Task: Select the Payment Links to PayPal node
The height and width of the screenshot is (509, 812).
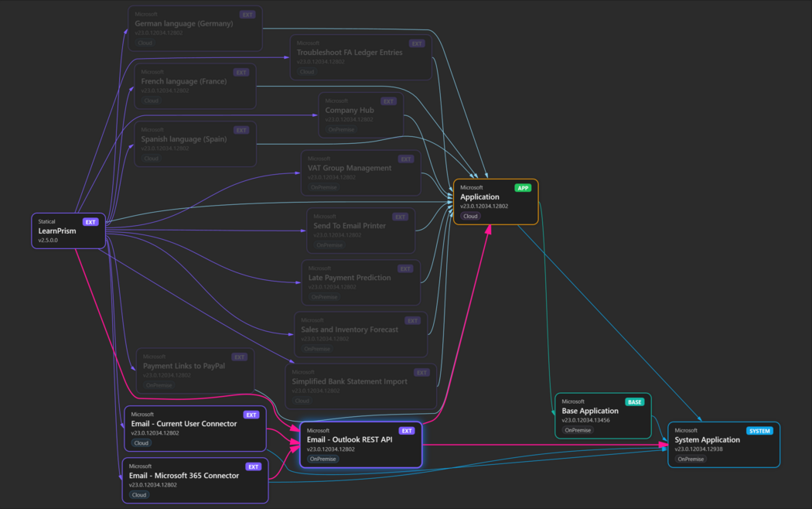Action: point(195,371)
